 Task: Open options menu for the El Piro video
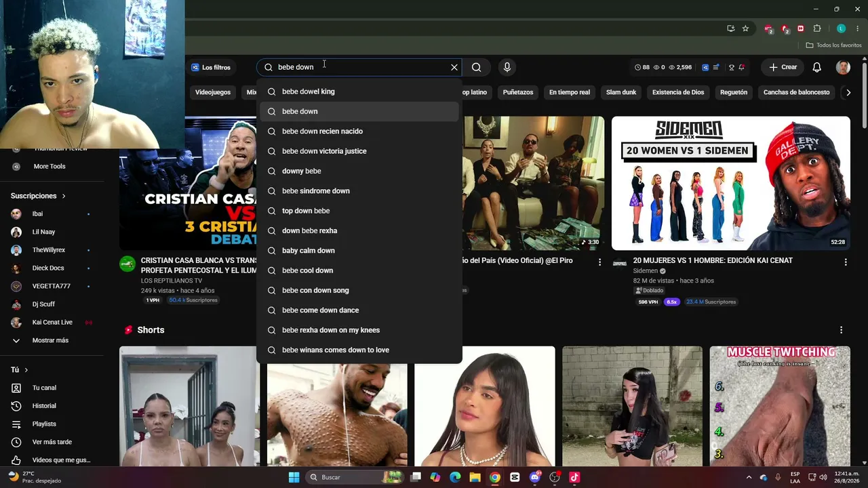pyautogui.click(x=599, y=262)
